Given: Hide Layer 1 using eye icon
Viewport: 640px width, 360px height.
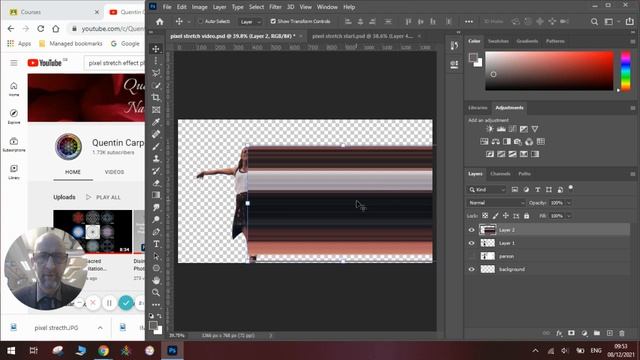Looking at the screenshot, I should [x=471, y=243].
